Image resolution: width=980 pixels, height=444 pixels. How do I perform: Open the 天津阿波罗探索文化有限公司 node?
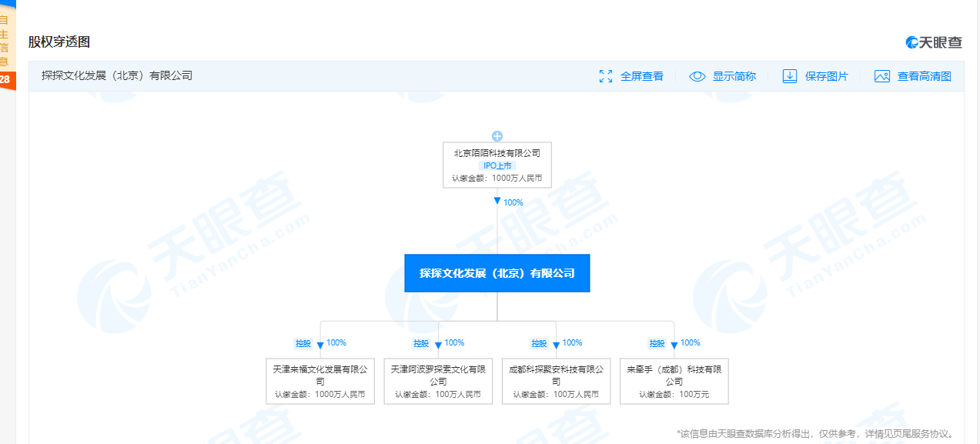438,381
